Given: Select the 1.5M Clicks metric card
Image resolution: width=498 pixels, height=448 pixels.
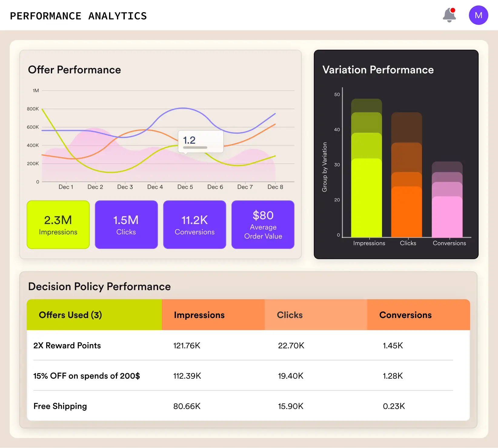Looking at the screenshot, I should 126,224.
